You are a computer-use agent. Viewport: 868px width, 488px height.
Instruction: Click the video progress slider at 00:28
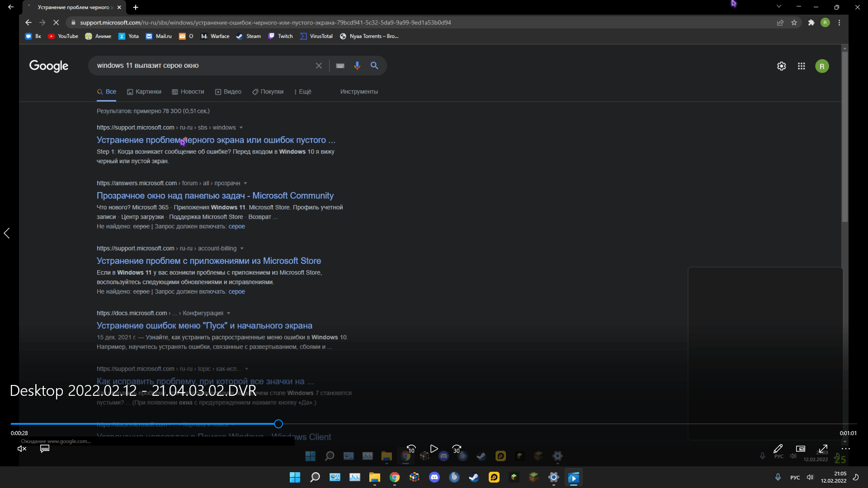(x=279, y=424)
